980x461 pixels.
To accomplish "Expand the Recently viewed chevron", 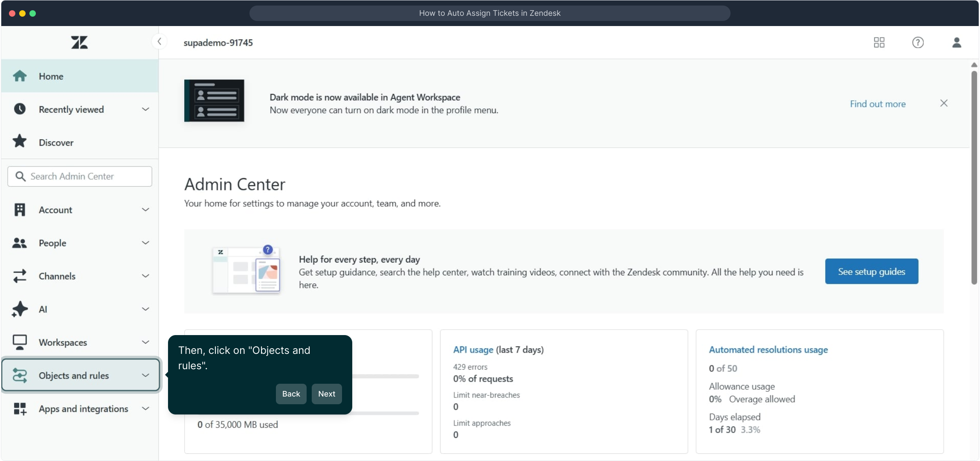I will click(145, 109).
